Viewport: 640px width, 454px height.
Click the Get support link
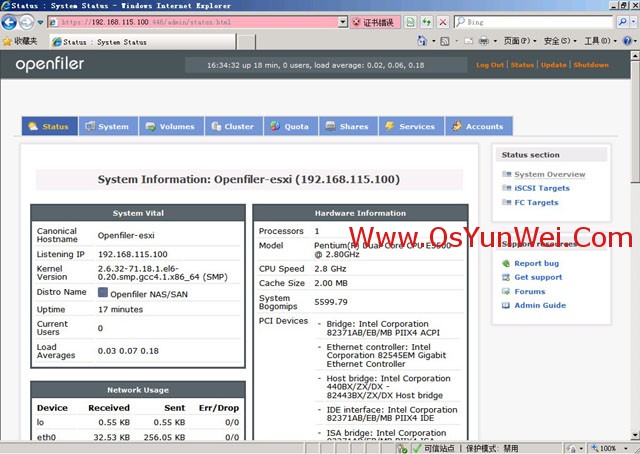point(538,277)
